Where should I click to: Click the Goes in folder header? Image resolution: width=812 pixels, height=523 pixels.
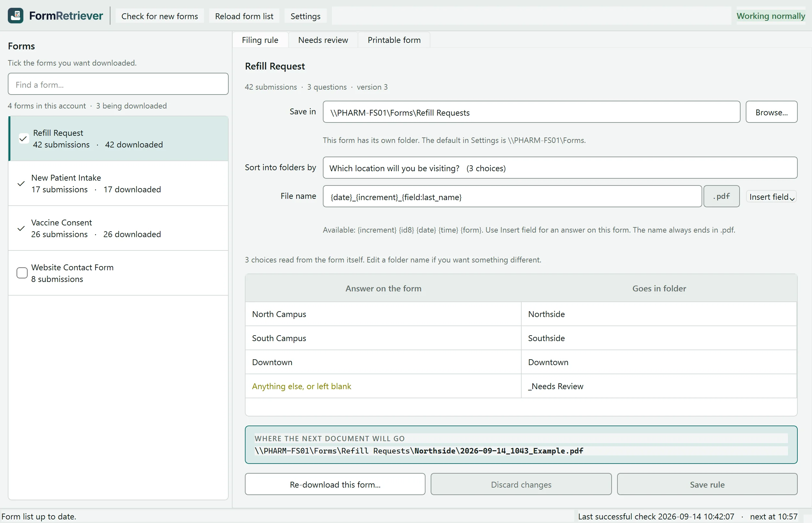pos(659,288)
